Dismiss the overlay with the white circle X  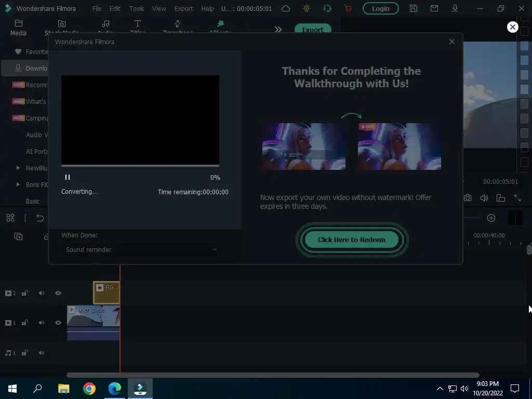pos(512,27)
